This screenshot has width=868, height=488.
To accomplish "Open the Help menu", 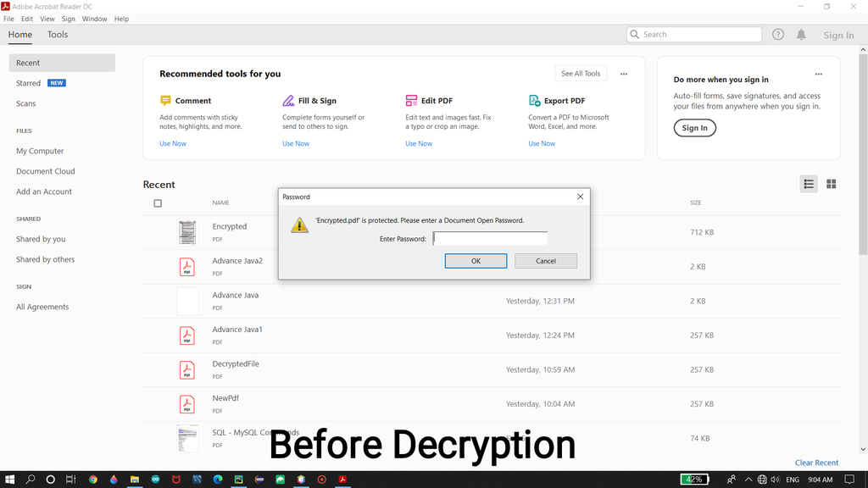I will 121,19.
